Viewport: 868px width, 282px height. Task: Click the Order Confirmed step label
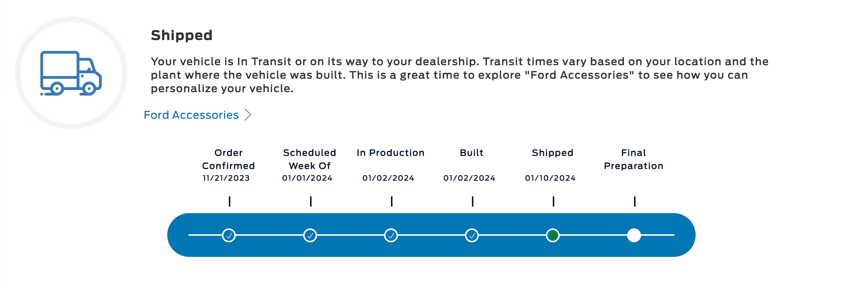tap(228, 159)
